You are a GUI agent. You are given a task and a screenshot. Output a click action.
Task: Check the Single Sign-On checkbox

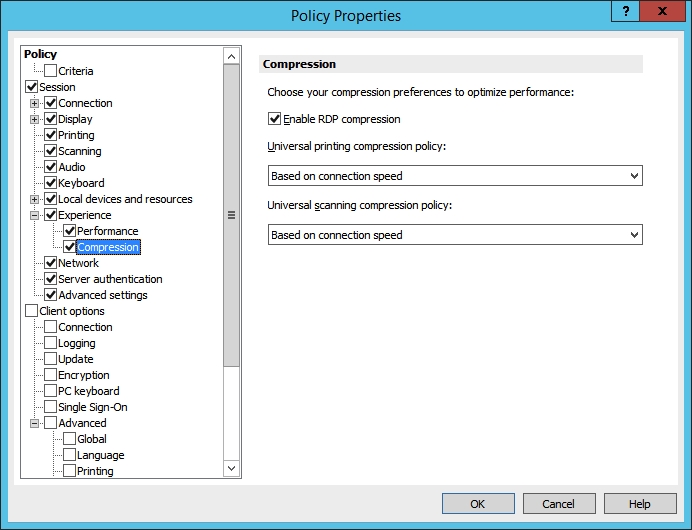(x=50, y=407)
